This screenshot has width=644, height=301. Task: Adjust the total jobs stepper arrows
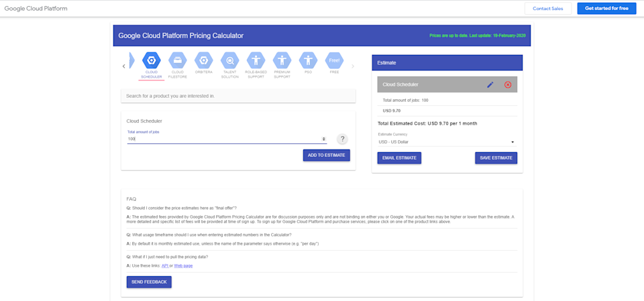pyautogui.click(x=324, y=139)
